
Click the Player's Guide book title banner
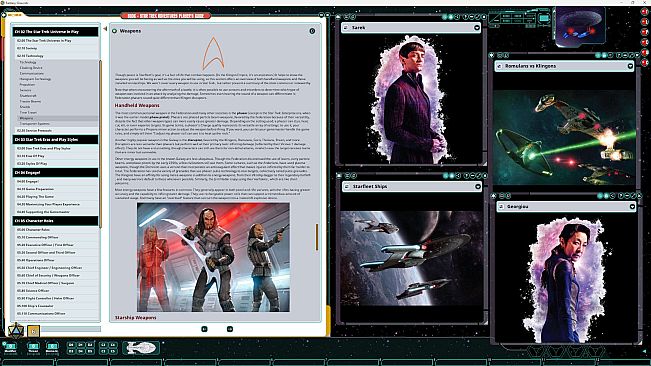tap(166, 16)
